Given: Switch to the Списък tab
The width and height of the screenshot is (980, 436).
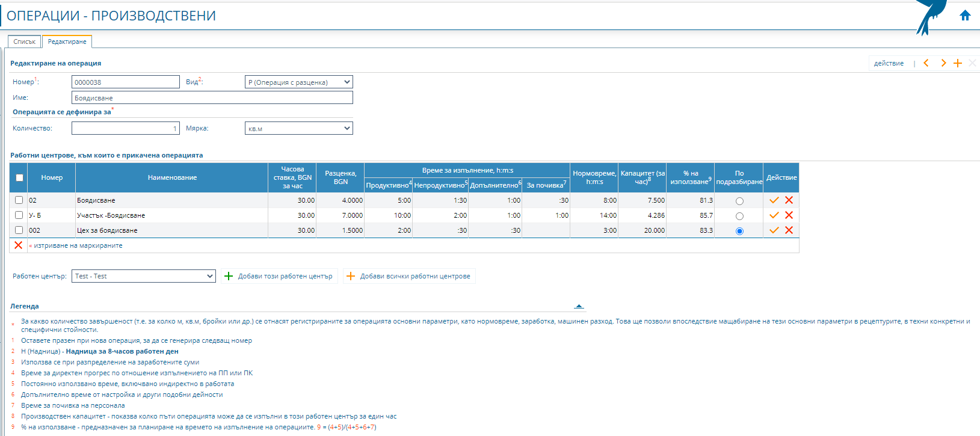Looking at the screenshot, I should (x=25, y=41).
